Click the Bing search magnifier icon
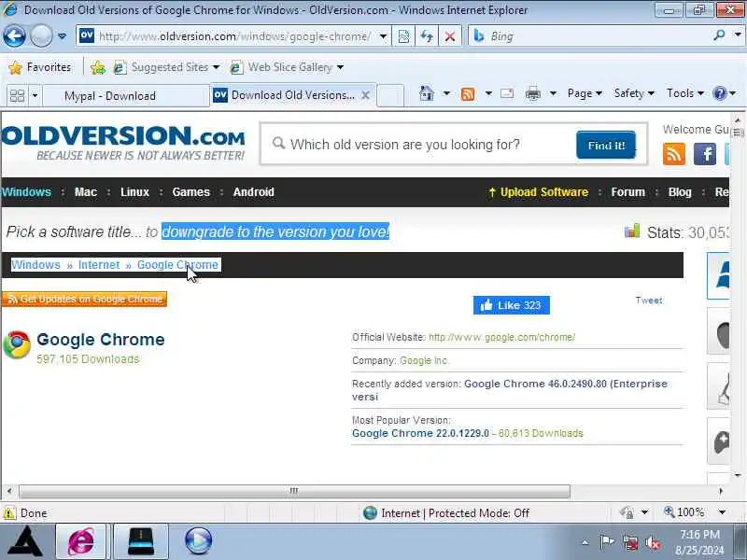This screenshot has width=747, height=560. click(719, 35)
